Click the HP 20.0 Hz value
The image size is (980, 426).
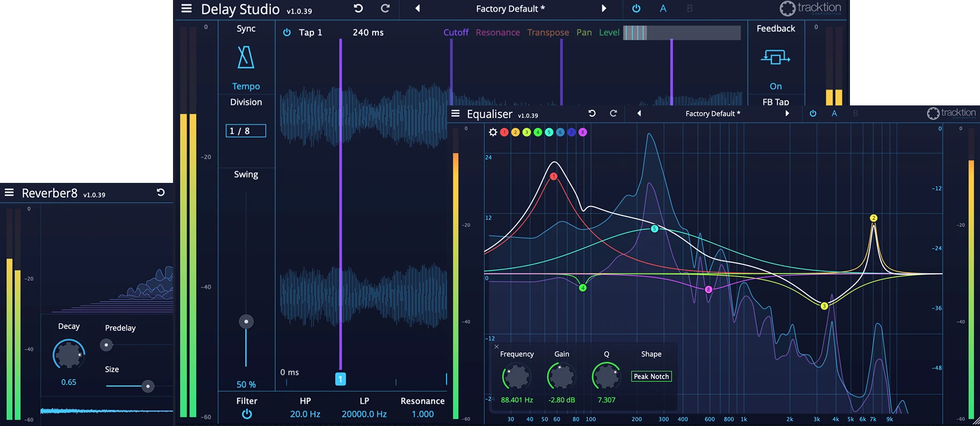[x=305, y=414]
